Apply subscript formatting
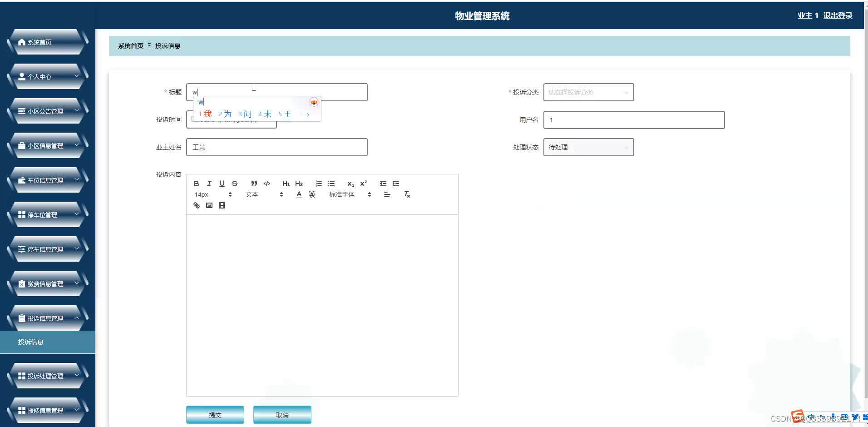 coord(350,184)
